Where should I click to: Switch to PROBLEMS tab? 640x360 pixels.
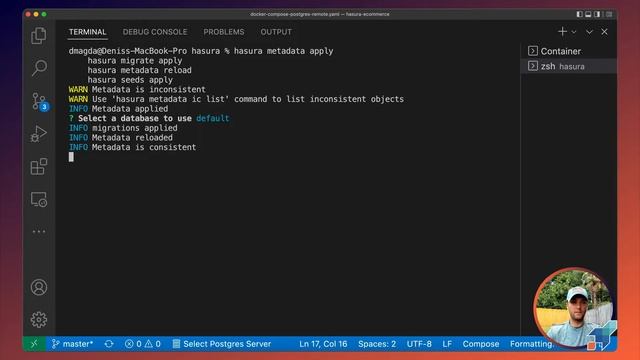tap(224, 32)
